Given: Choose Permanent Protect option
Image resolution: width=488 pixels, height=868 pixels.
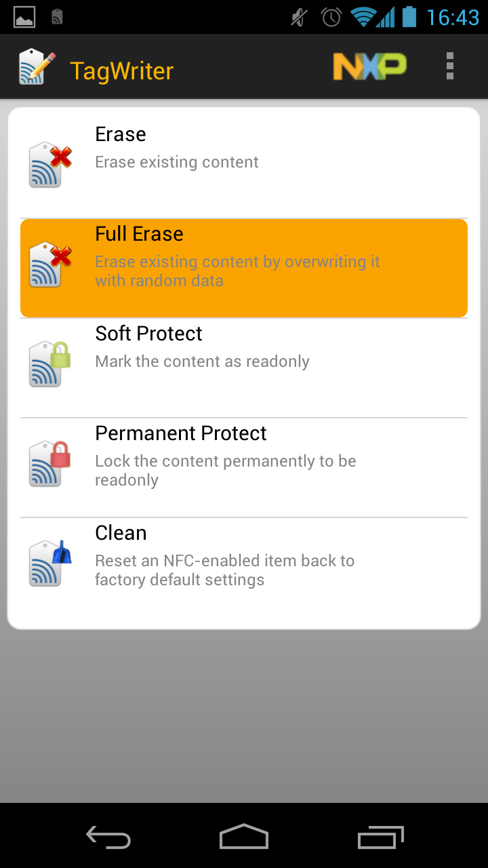Looking at the screenshot, I should pyautogui.click(x=244, y=467).
